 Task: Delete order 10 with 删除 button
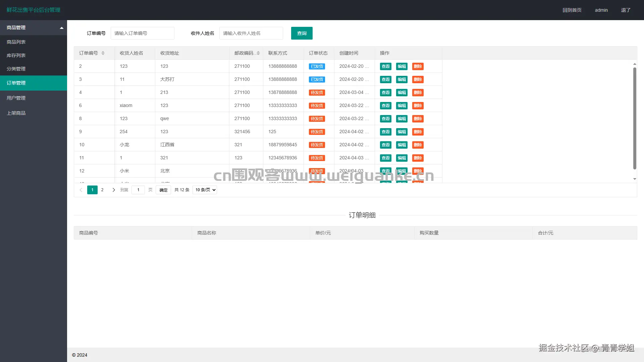pos(418,145)
